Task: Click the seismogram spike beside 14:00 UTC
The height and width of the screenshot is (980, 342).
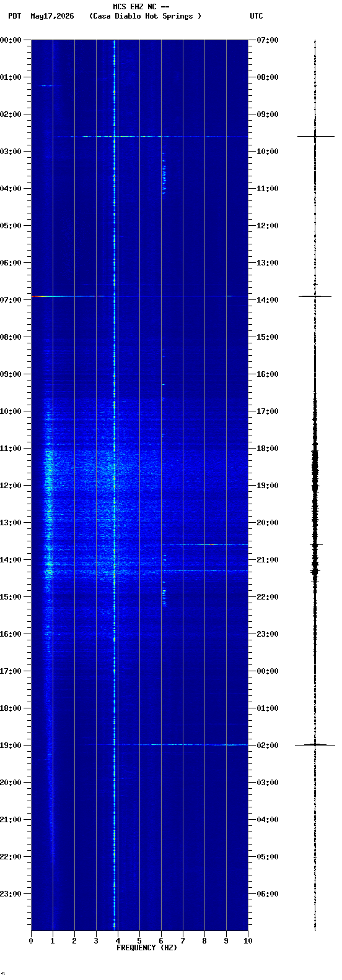Action: click(315, 296)
